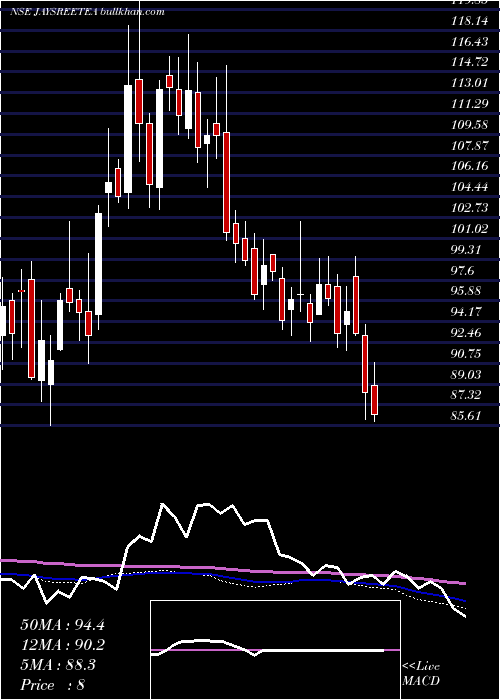Select the 94.17 price axis label
The image size is (500, 700).
click(466, 311)
